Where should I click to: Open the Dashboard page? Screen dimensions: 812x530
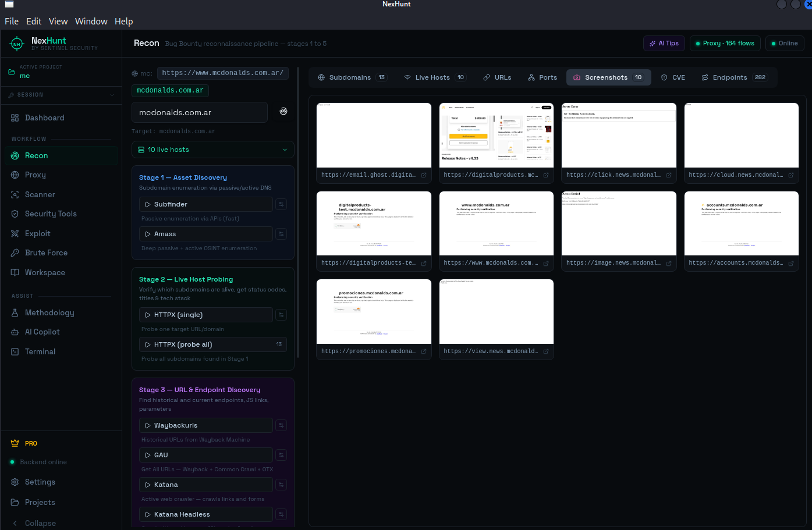(x=61, y=118)
